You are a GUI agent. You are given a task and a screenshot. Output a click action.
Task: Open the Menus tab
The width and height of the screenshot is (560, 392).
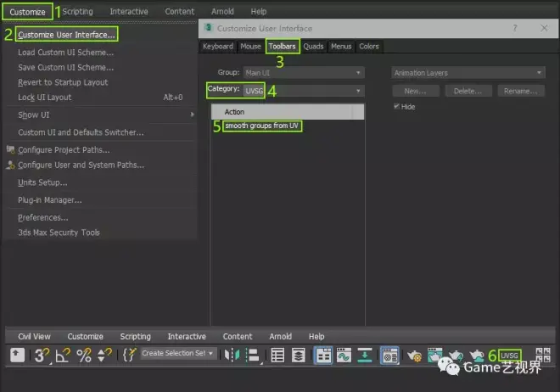coord(341,47)
